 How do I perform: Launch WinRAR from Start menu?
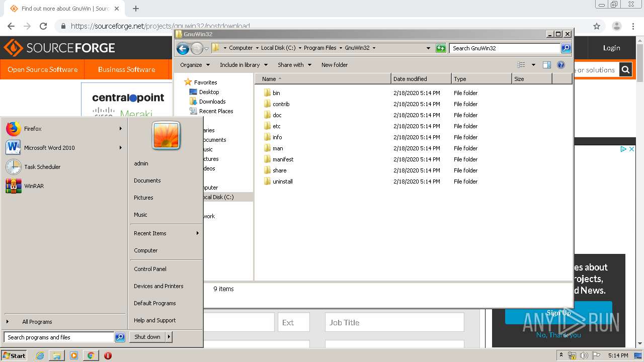pos(64,186)
